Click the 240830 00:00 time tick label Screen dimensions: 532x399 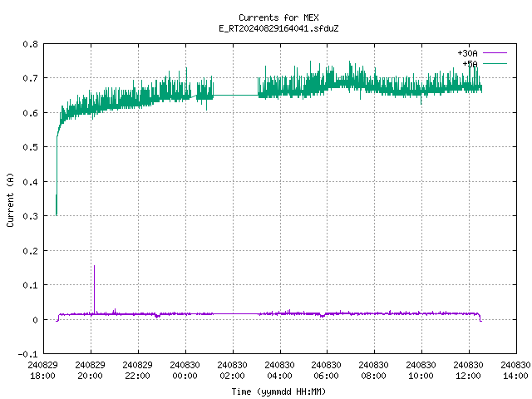coord(185,371)
